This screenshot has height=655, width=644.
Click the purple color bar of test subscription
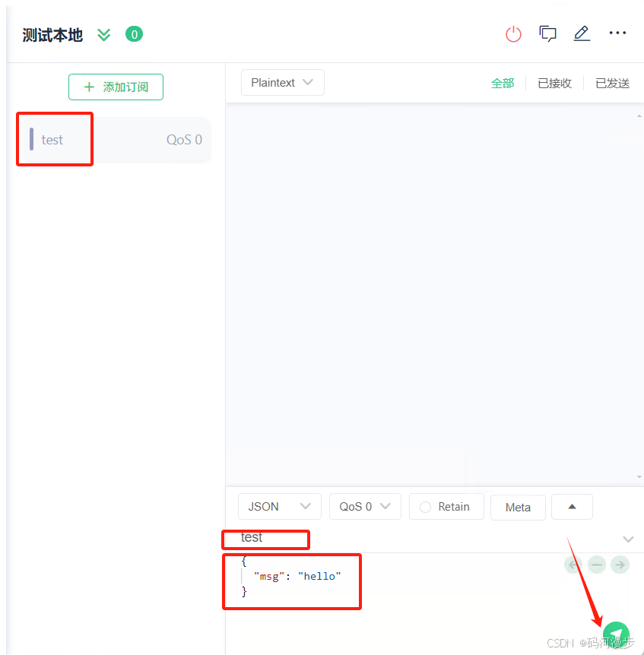tap(31, 139)
